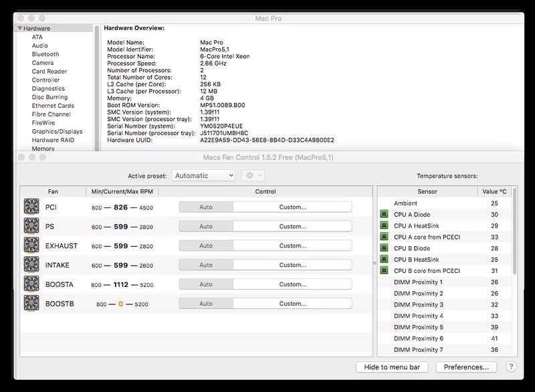Set EXHAUST fan to Auto
This screenshot has width=535, height=392.
coord(206,246)
